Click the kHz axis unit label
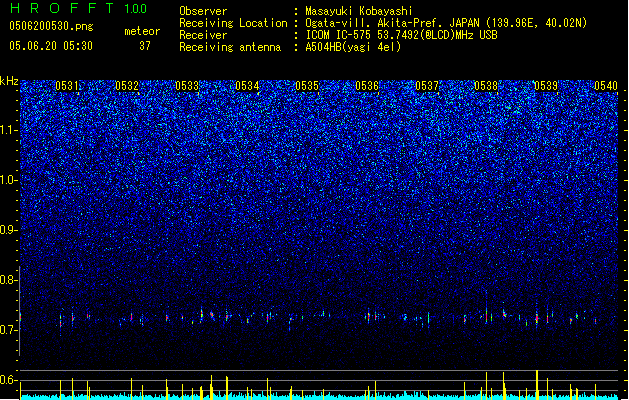 pos(9,81)
